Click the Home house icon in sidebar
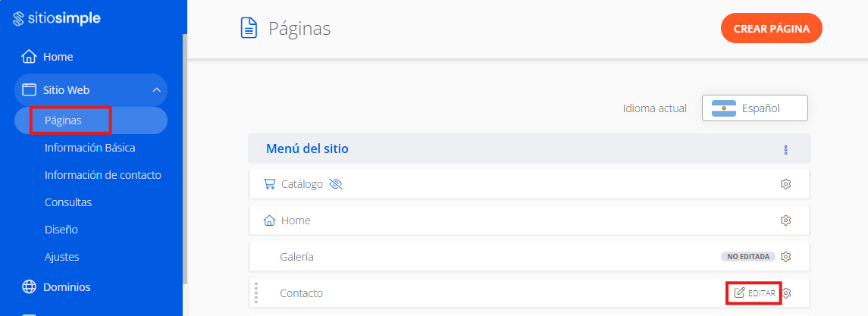The image size is (868, 316). 29,57
